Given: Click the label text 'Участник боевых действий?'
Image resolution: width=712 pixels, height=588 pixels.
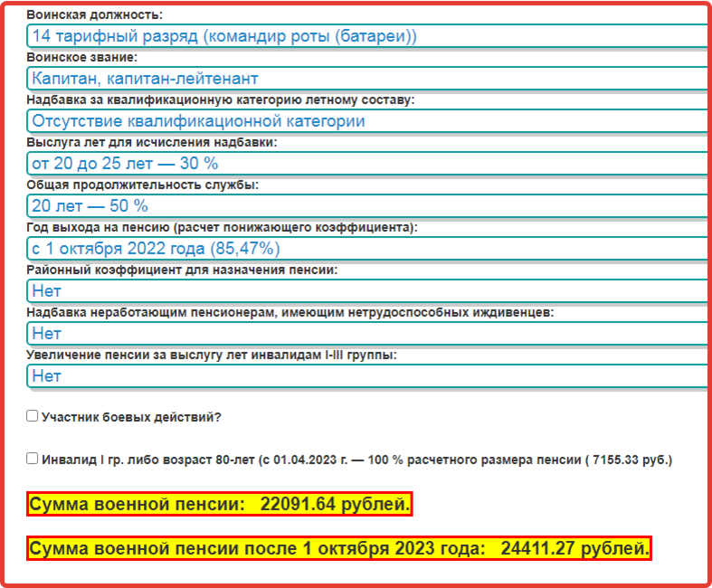Looking at the screenshot, I should pyautogui.click(x=131, y=417).
